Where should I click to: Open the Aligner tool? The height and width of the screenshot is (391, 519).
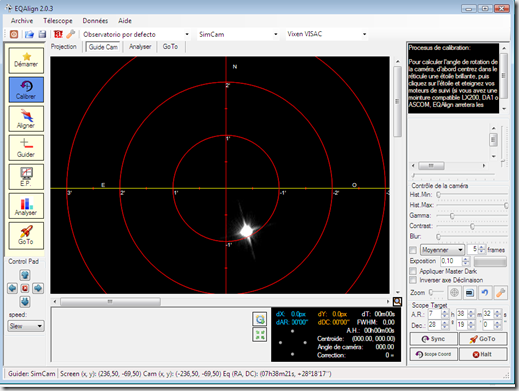point(26,119)
